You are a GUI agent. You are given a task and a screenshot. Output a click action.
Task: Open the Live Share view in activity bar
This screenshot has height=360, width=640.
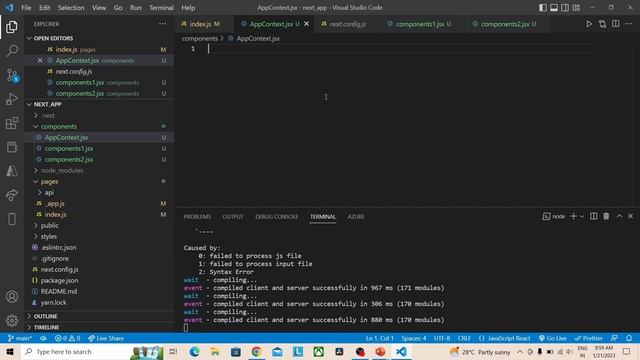tap(12, 195)
